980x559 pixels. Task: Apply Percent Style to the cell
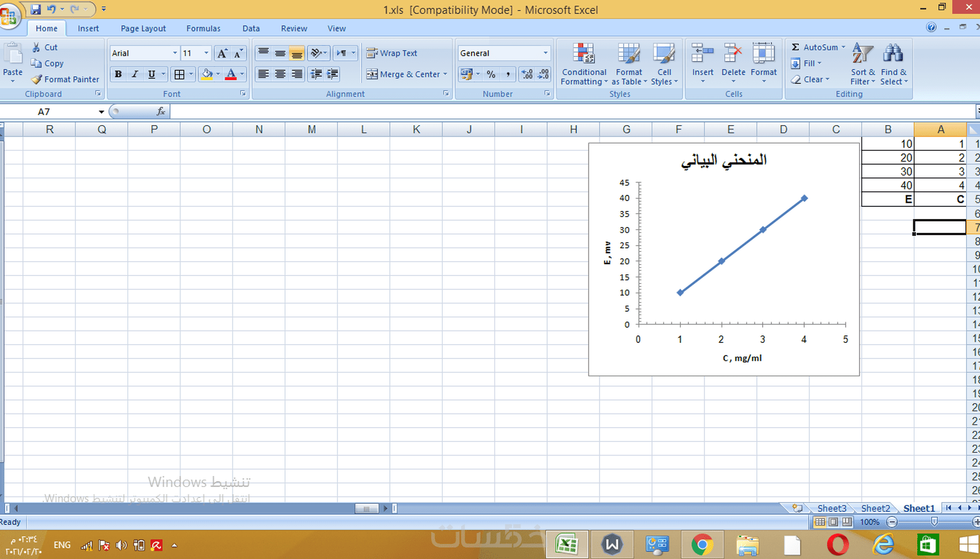tap(491, 74)
